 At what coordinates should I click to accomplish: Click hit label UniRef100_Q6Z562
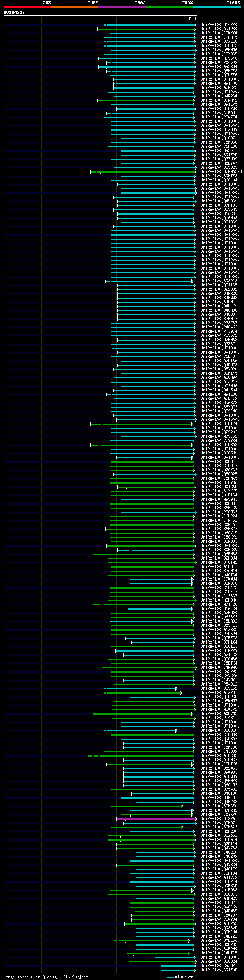click(219, 836)
